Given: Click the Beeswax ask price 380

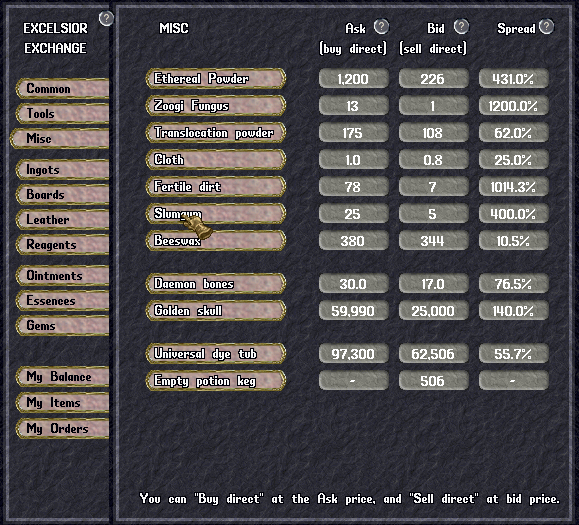Looking at the screenshot, I should [353, 241].
